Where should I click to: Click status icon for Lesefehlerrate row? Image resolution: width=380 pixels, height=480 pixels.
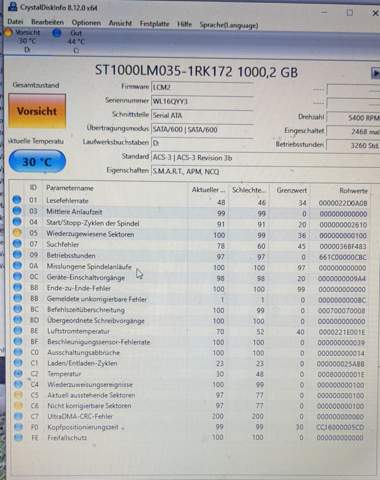coord(17,200)
